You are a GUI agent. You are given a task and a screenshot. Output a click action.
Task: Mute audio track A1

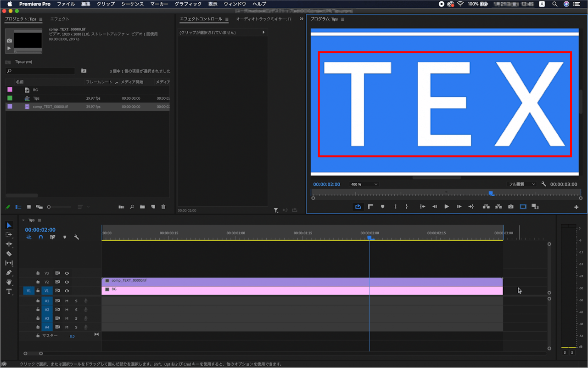[x=67, y=301]
